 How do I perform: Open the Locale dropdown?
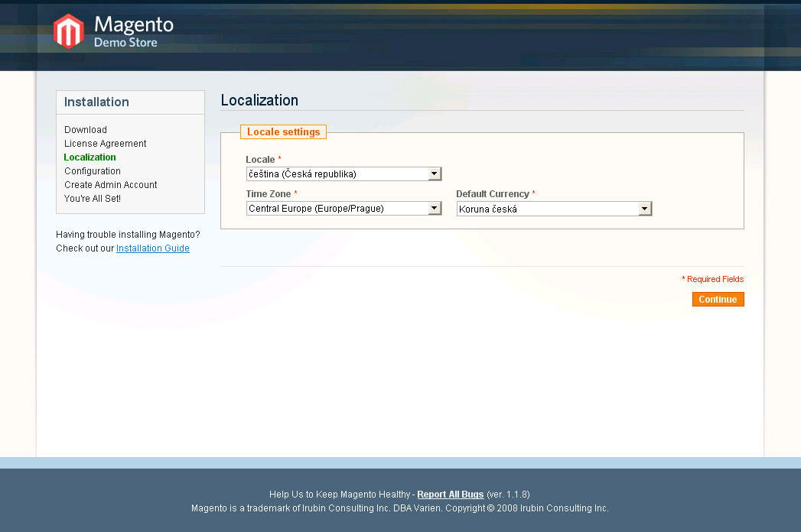point(344,174)
